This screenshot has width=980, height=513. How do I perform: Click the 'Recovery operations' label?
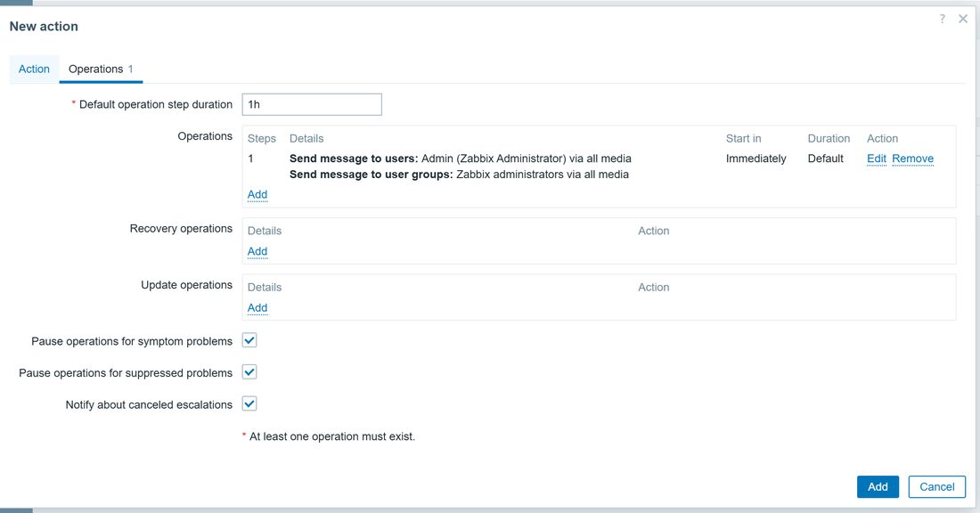click(181, 229)
